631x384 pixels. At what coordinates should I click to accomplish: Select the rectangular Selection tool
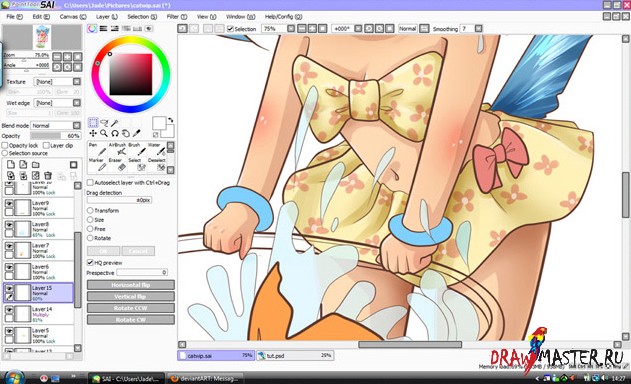pos(93,122)
